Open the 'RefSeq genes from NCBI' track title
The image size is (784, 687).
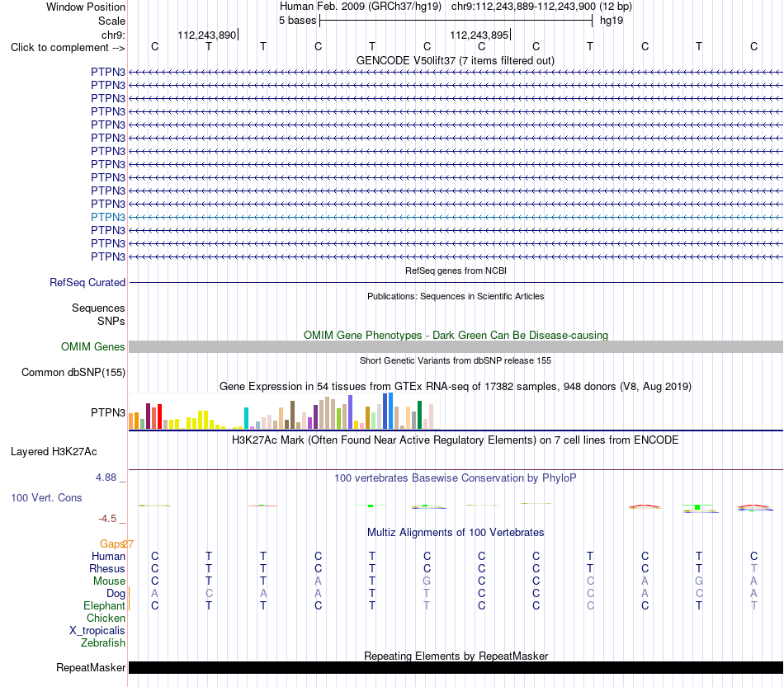coord(456,271)
